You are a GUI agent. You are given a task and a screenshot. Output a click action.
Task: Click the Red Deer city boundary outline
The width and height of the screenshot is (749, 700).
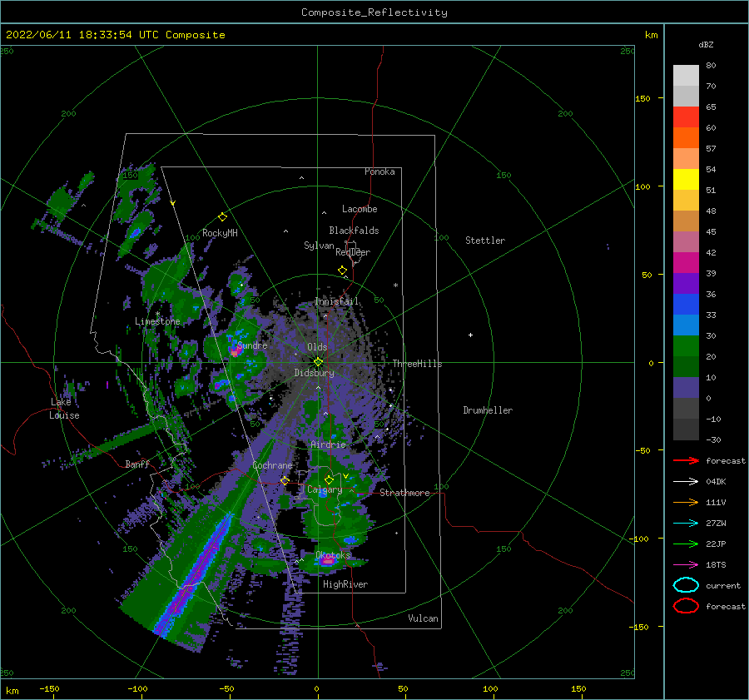[354, 253]
